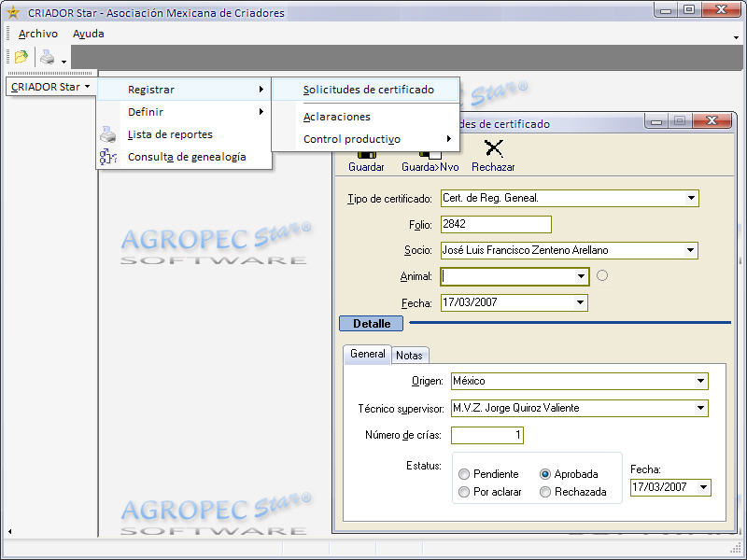Image resolution: width=747 pixels, height=560 pixels.
Task: Select the Rechazada radio button
Action: click(545, 492)
